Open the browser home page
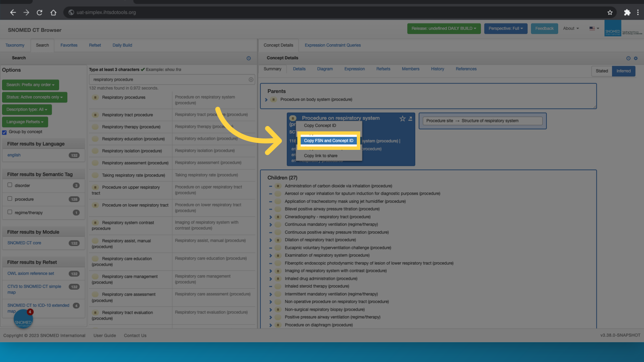Viewport: 644px width, 362px height. [x=53, y=12]
